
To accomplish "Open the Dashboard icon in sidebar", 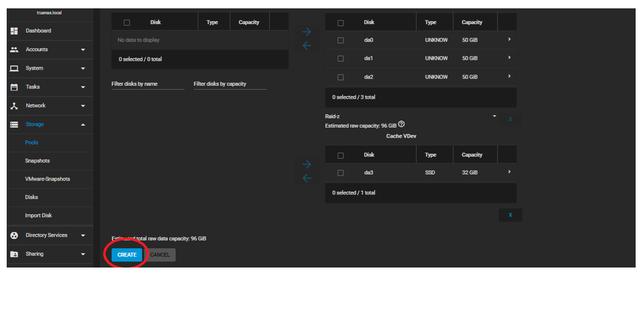I will (14, 31).
